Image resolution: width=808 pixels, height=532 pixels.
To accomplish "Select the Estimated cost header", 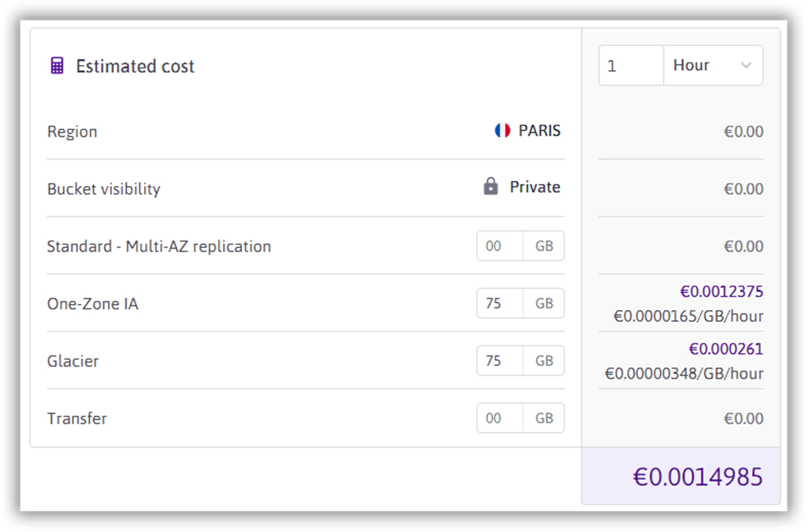I will (135, 66).
